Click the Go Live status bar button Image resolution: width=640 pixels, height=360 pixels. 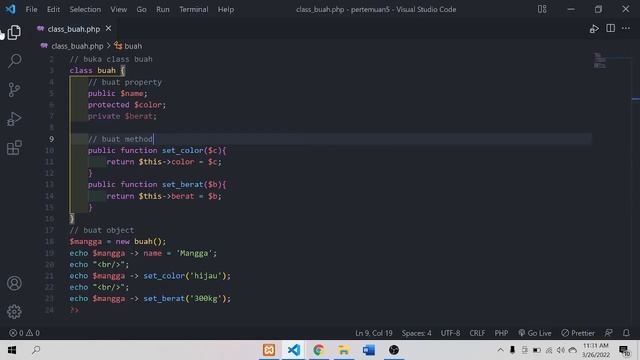(535, 333)
